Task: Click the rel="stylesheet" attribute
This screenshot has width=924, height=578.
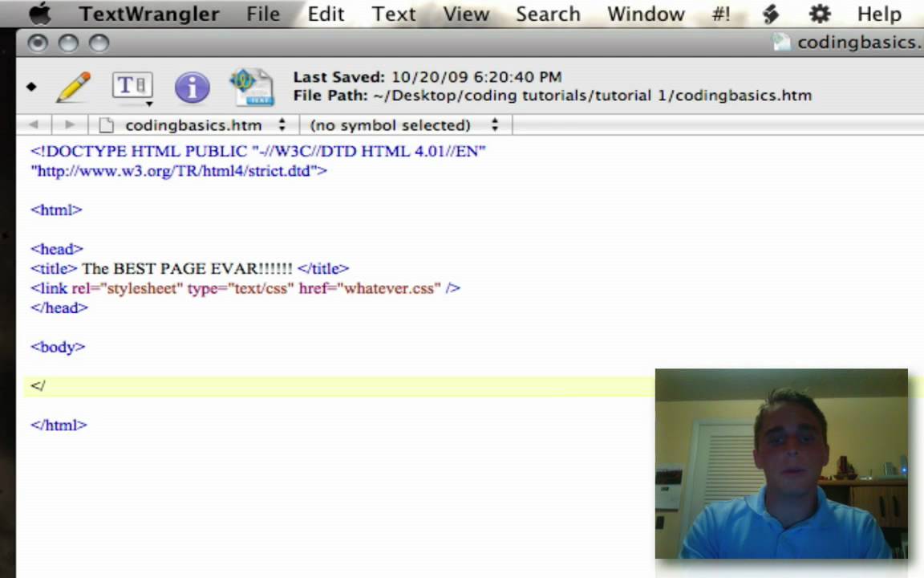Action: click(x=128, y=288)
